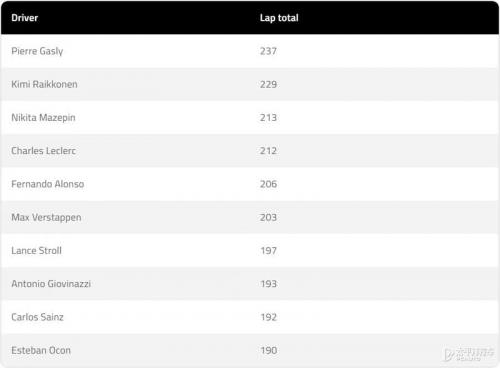Click the Lap total column header
This screenshot has width=500, height=368.
click(x=279, y=18)
